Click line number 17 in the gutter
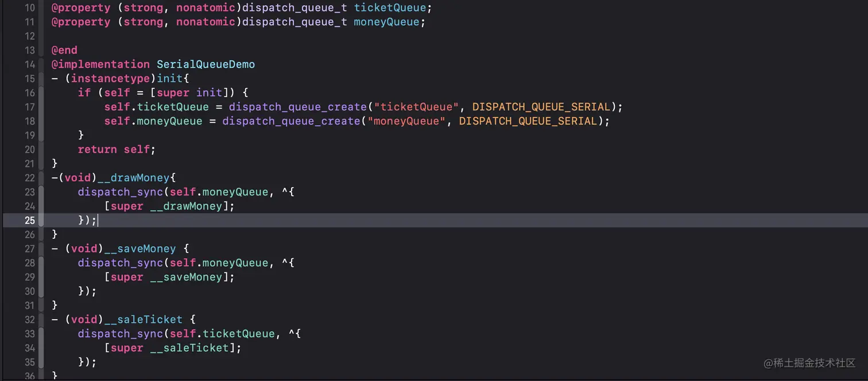This screenshot has height=381, width=868. point(29,107)
